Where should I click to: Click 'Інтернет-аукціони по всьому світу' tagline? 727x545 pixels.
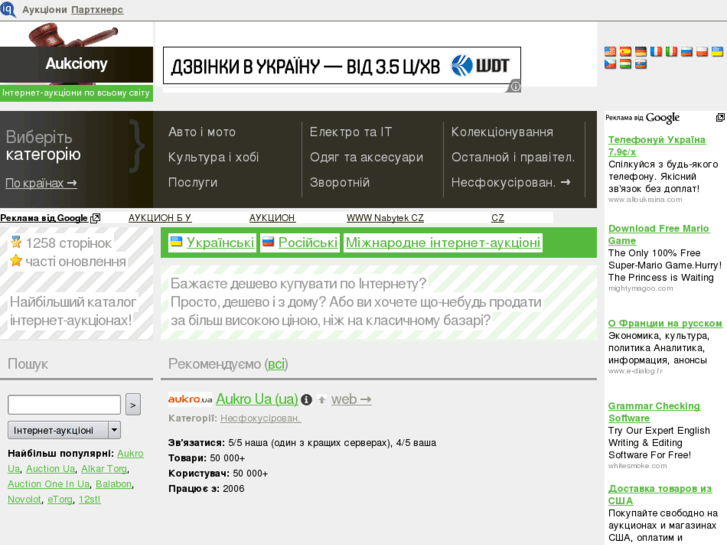[x=76, y=93]
